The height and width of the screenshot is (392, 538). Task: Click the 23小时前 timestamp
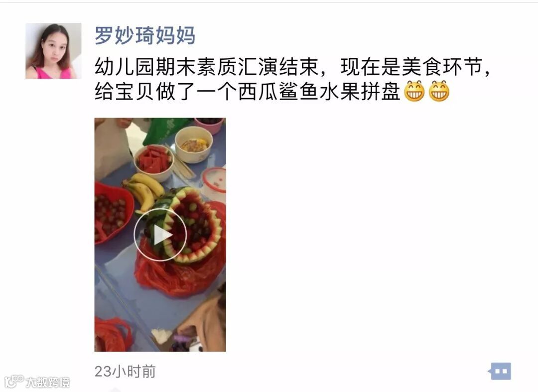[x=125, y=372]
